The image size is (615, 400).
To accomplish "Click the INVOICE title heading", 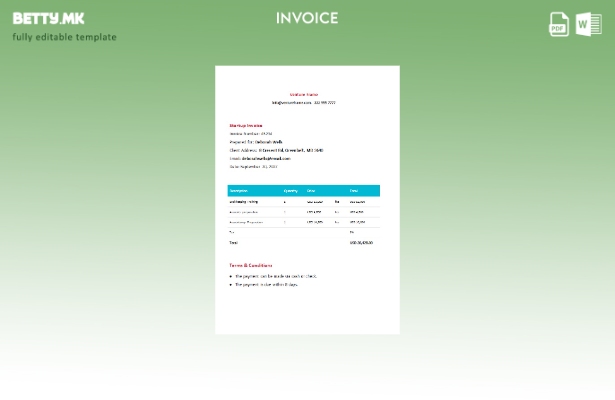I will [307, 18].
